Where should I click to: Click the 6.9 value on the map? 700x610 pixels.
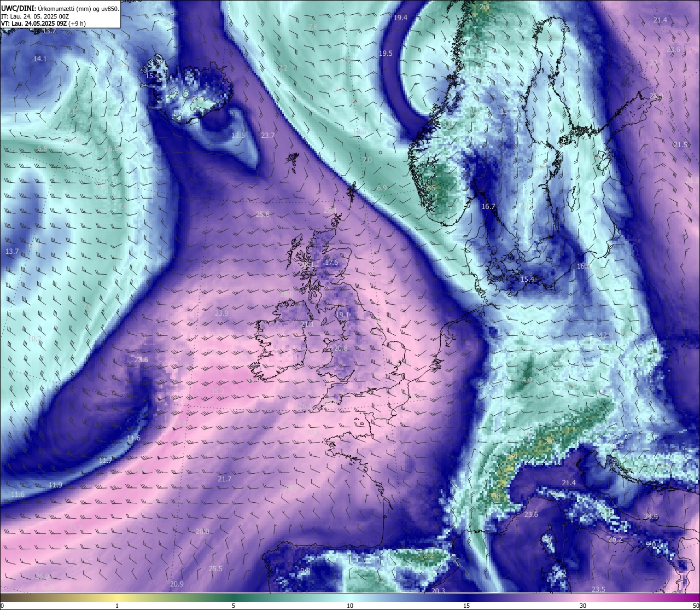[382, 188]
